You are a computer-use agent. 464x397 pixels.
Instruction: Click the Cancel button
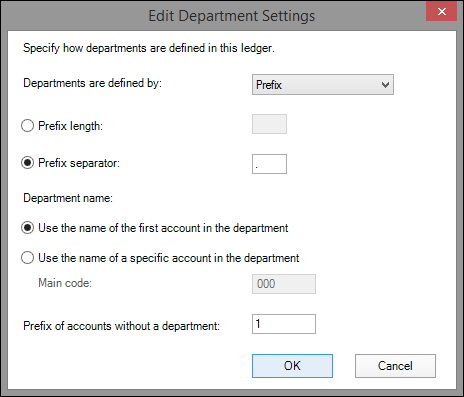click(395, 366)
